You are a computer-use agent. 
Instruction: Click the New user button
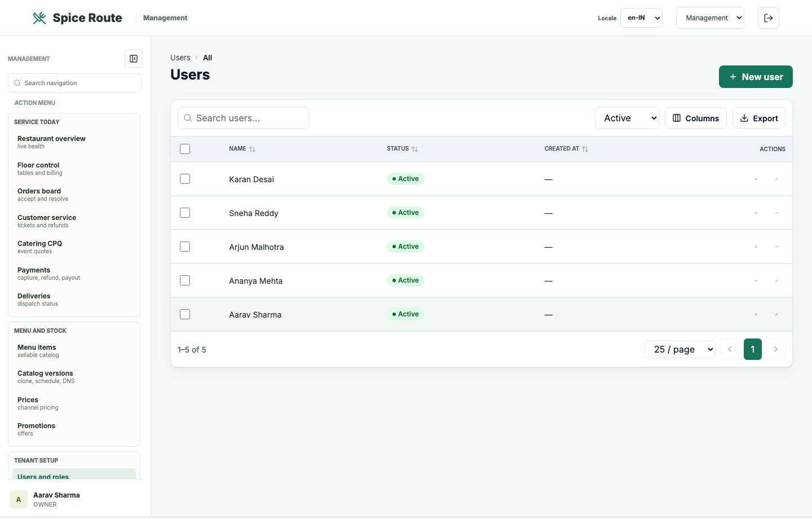point(756,77)
